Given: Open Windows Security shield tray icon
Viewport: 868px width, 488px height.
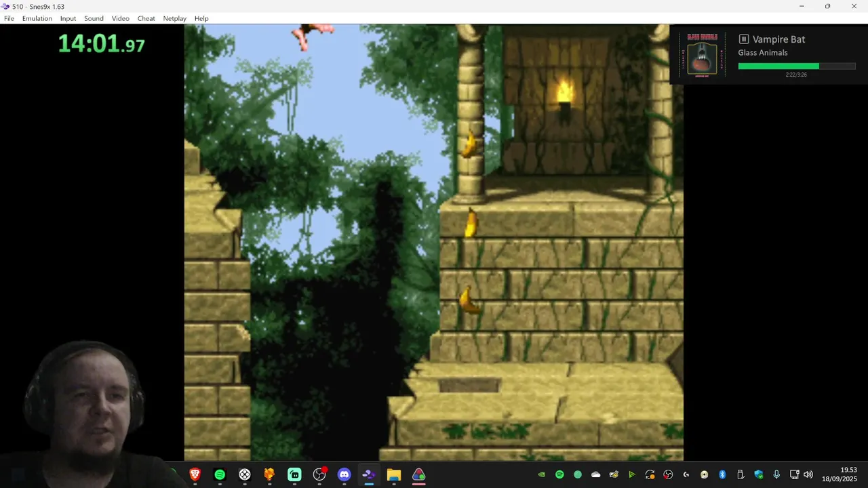Looking at the screenshot, I should pyautogui.click(x=758, y=475).
